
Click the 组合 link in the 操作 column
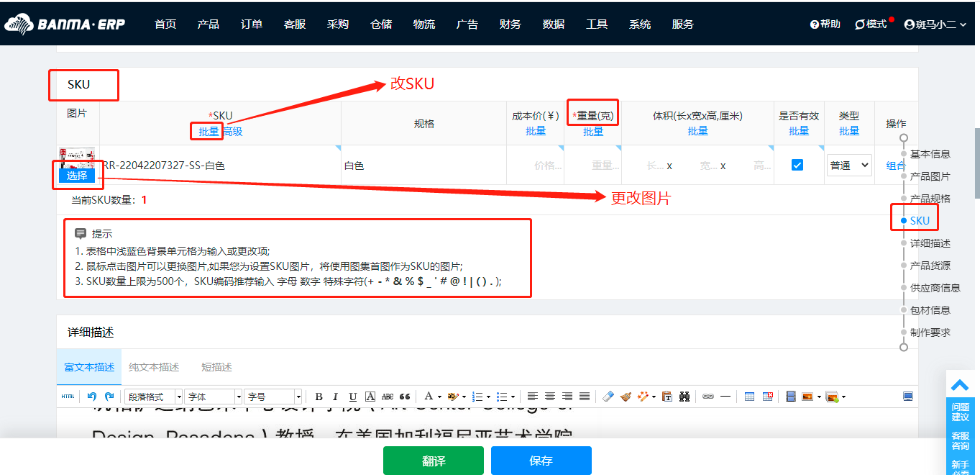(896, 166)
